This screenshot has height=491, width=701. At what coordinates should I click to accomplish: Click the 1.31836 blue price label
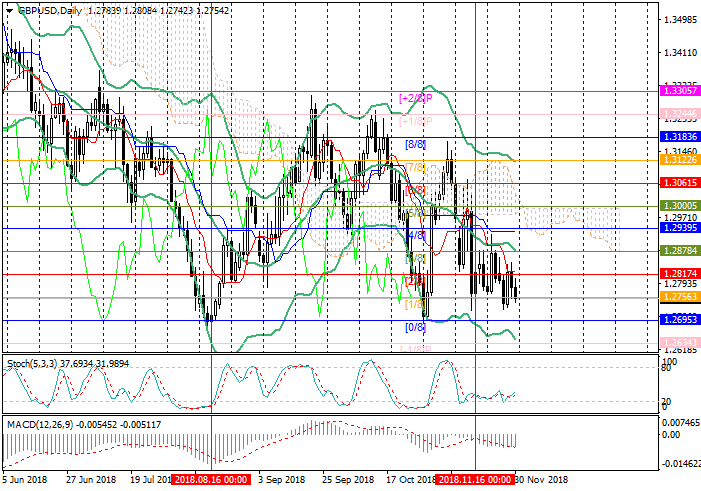(680, 135)
